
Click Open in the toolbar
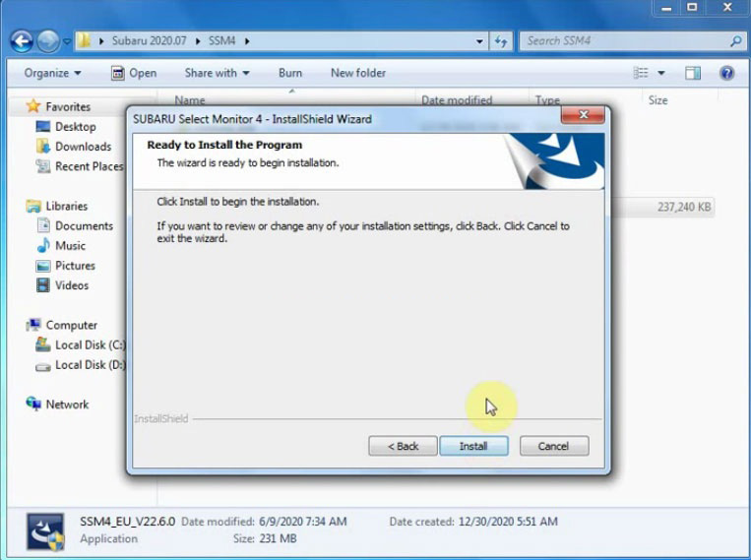pos(134,73)
